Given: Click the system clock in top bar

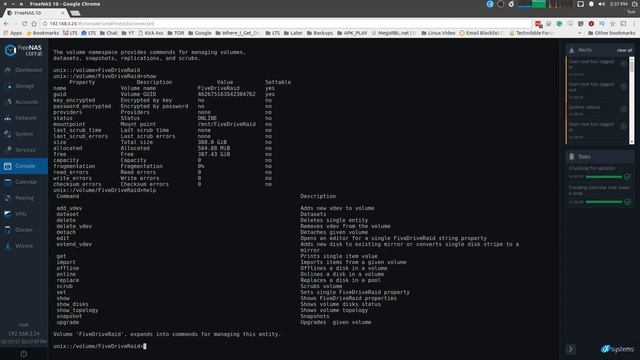Looking at the screenshot, I should [x=619, y=4].
